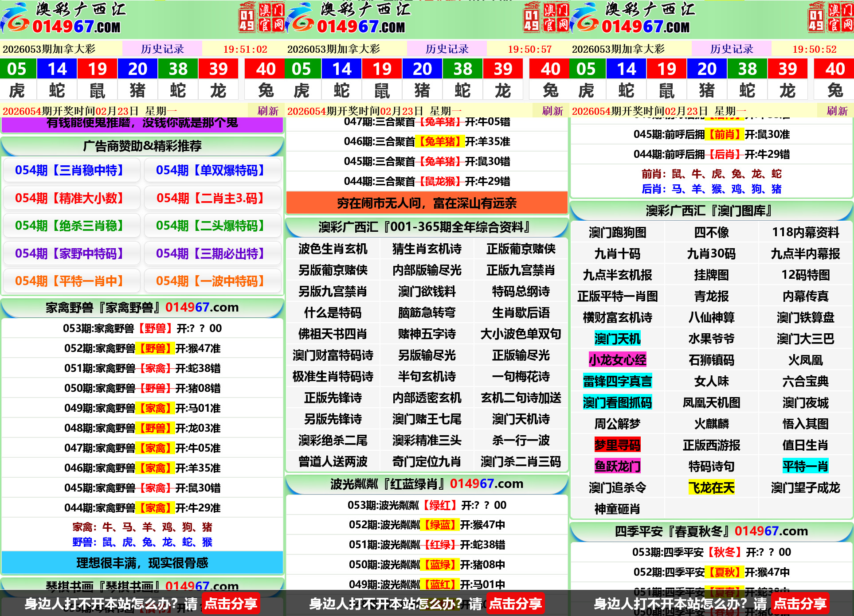
Task: Open the red-highlighted 梦里寻码 entry
Action: 617,444
